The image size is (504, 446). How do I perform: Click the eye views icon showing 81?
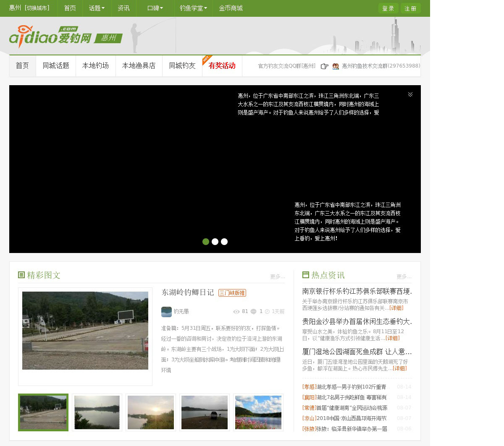(236, 312)
